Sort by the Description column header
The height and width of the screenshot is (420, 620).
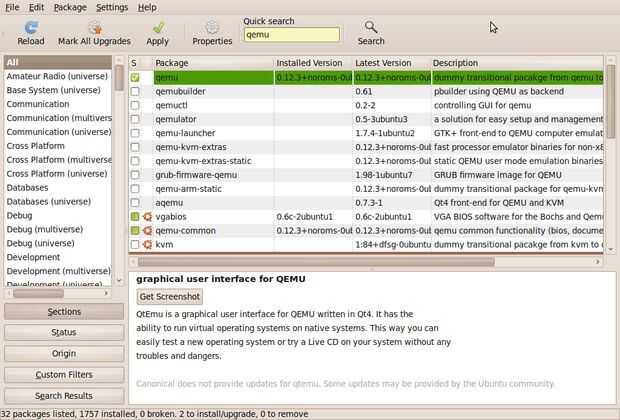point(517,63)
